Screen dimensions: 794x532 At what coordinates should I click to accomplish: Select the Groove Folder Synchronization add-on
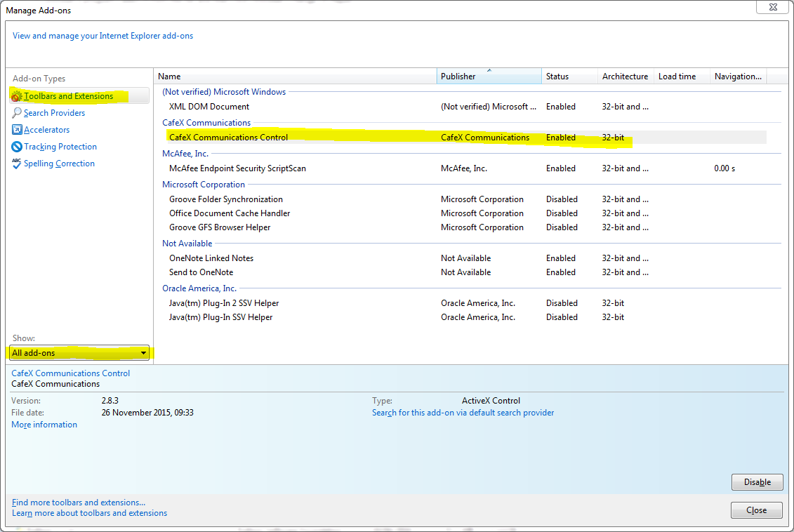(466, 199)
